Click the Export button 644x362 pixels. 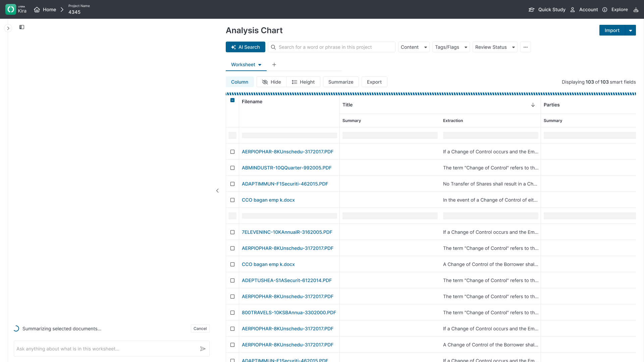[x=374, y=82]
